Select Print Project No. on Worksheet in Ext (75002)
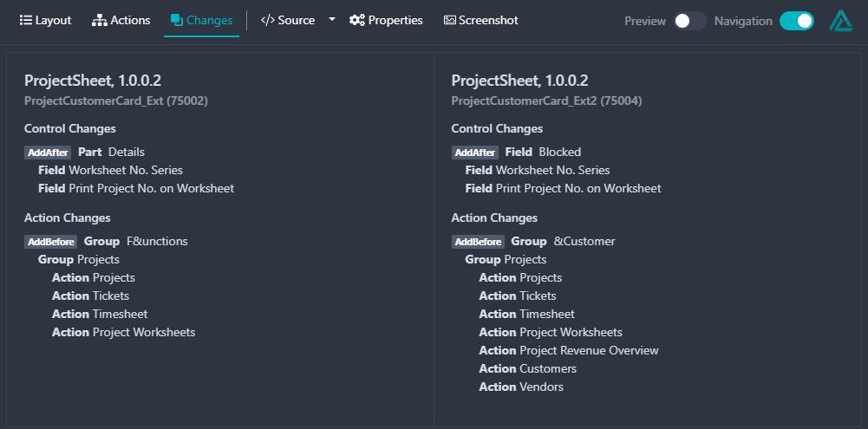Viewport: 868px width, 429px height. click(136, 188)
